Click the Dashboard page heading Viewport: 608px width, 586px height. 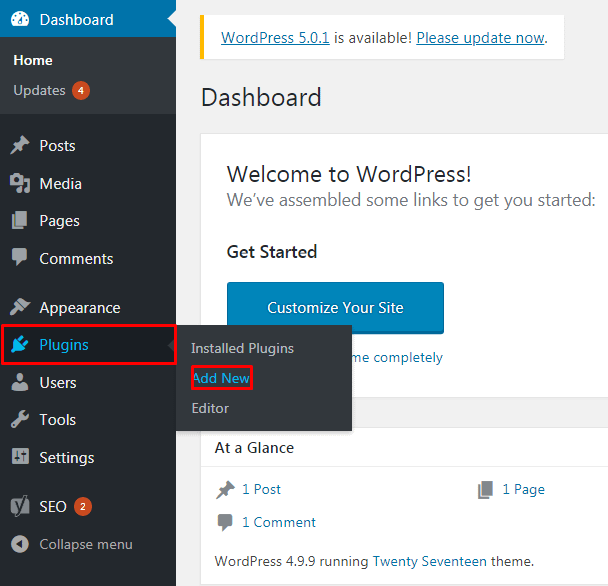coord(261,97)
